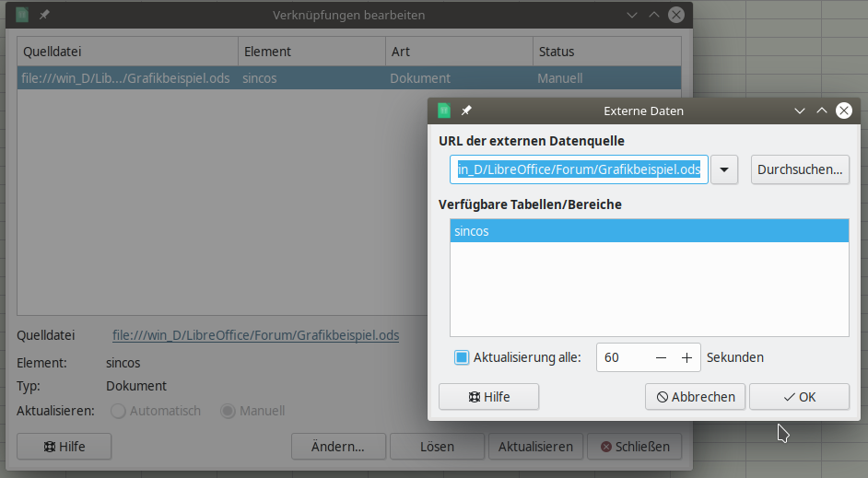The height and width of the screenshot is (478, 868).
Task: Click the Dokument cell in link row
Action: click(x=420, y=78)
